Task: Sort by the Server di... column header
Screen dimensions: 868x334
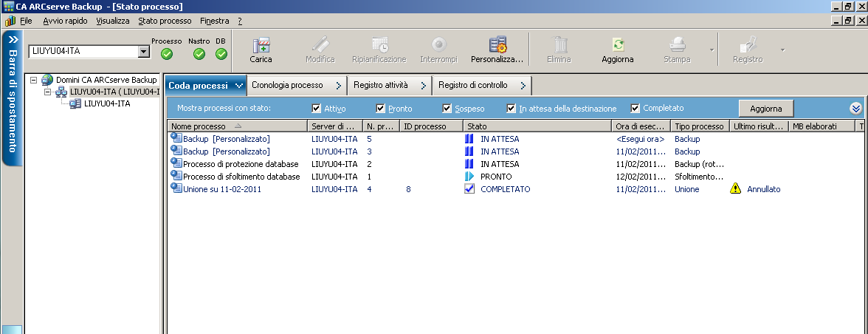Action: pyautogui.click(x=335, y=126)
